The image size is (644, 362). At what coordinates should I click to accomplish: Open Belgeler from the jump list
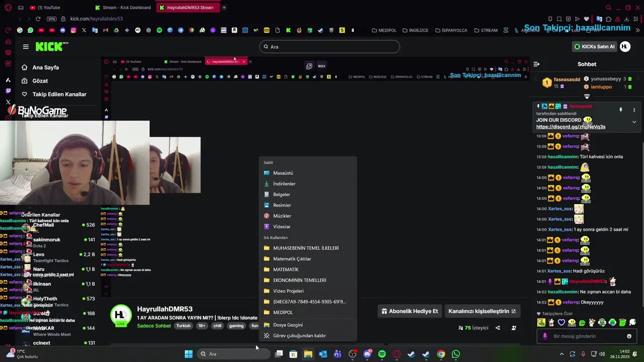pyautogui.click(x=308, y=195)
